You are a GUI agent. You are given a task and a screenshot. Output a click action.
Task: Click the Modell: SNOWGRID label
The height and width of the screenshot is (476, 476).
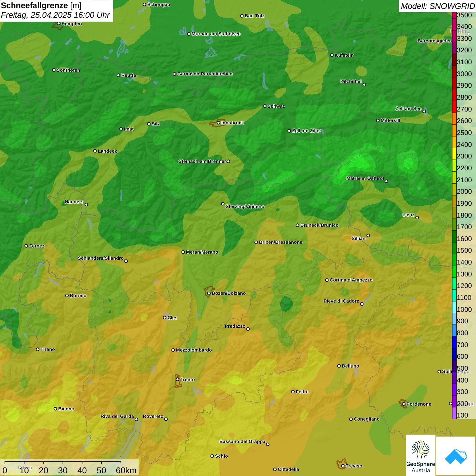[x=438, y=6]
